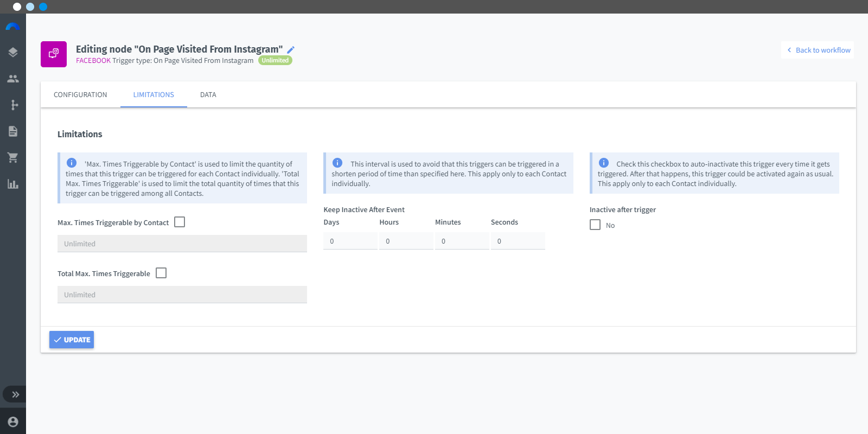The height and width of the screenshot is (434, 868).
Task: Expand the sidebar with the double-chevron button
Action: (x=15, y=394)
